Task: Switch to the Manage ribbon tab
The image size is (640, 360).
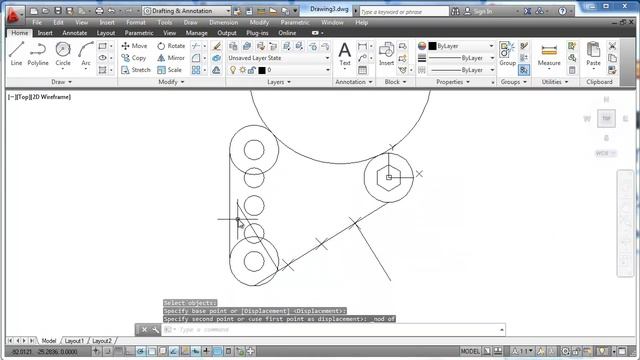Action: click(196, 33)
